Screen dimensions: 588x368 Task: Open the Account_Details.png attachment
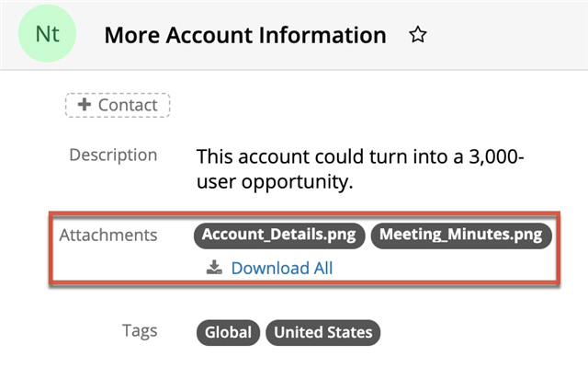coord(279,235)
